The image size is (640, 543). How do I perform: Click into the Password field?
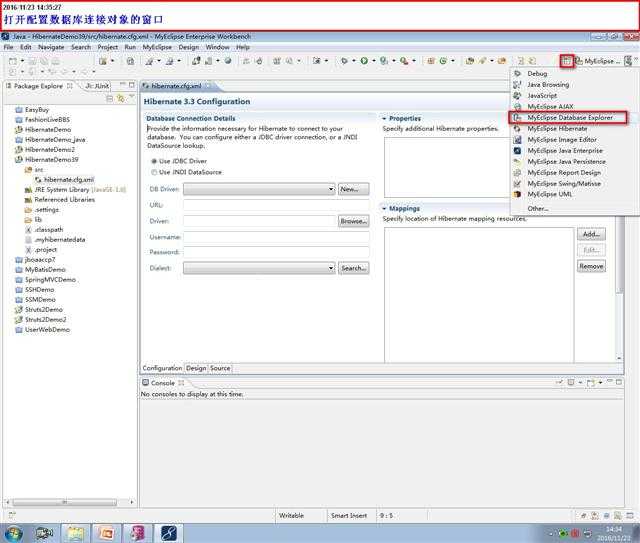(x=276, y=252)
